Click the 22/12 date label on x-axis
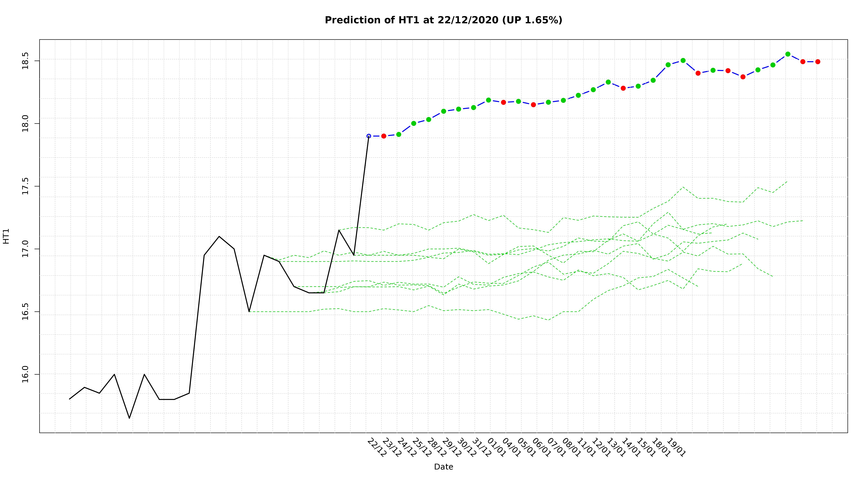The height and width of the screenshot is (482, 868). click(377, 448)
